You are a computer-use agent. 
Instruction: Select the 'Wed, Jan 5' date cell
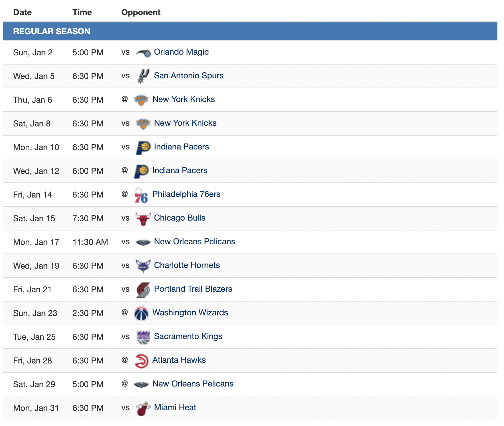tap(34, 76)
